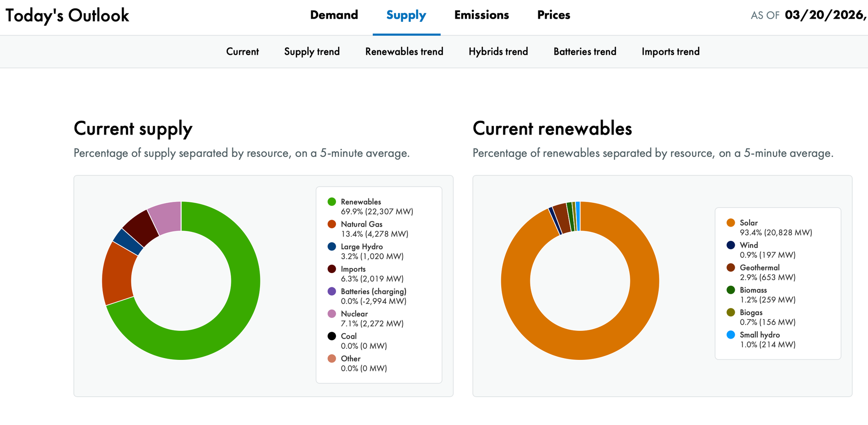Image resolution: width=868 pixels, height=425 pixels.
Task: Switch to the Emissions tab
Action: coord(481,15)
